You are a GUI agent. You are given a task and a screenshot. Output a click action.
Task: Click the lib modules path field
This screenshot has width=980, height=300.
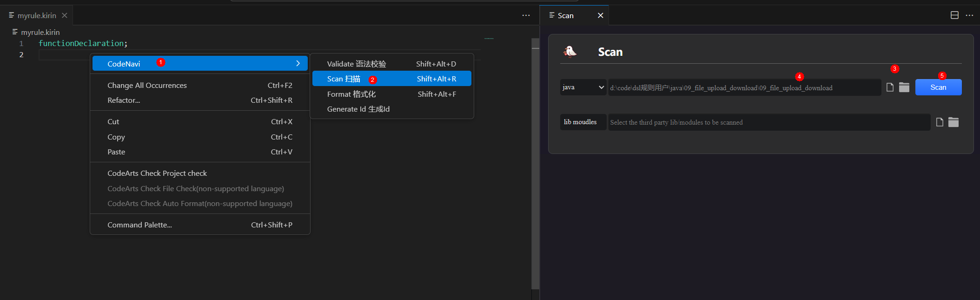[x=769, y=122]
